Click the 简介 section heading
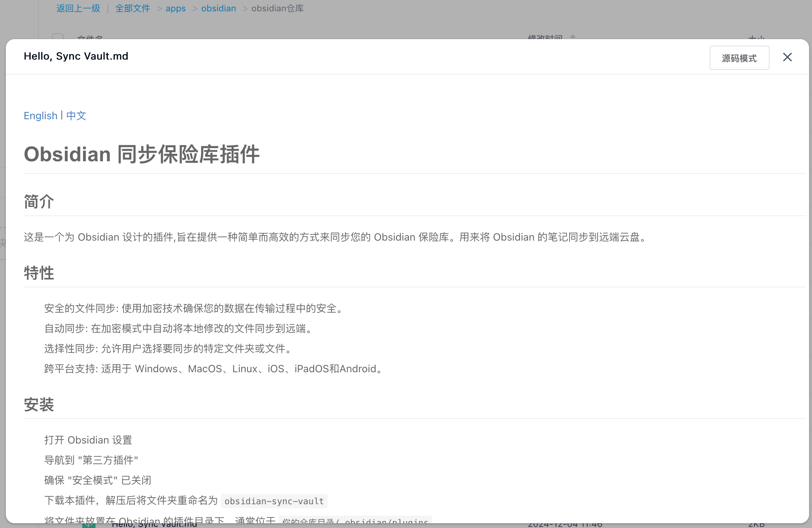 point(39,201)
